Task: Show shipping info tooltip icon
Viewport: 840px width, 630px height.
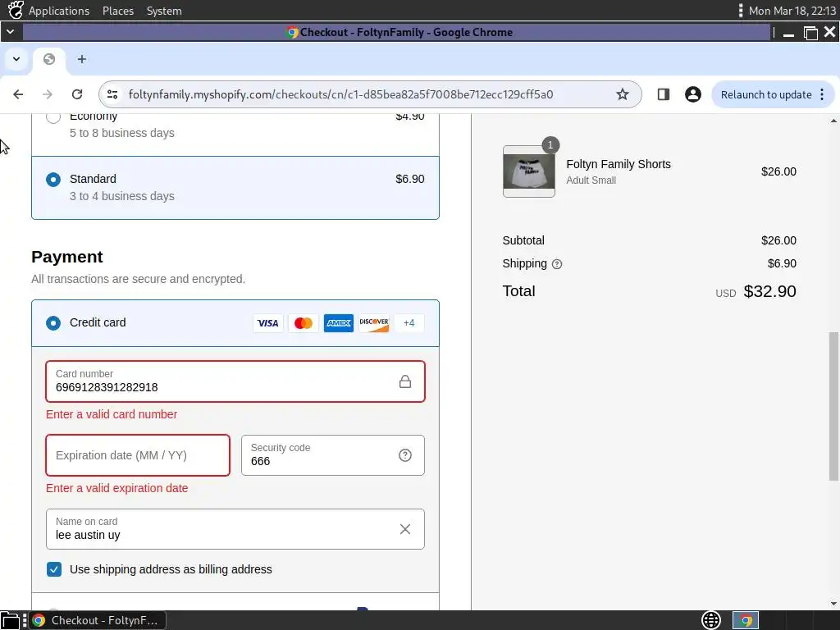Action: coord(557,264)
